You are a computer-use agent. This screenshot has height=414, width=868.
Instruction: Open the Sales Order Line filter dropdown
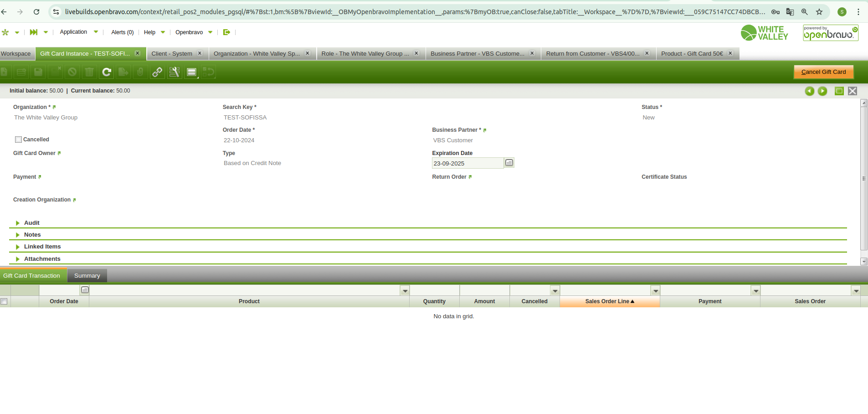click(656, 290)
